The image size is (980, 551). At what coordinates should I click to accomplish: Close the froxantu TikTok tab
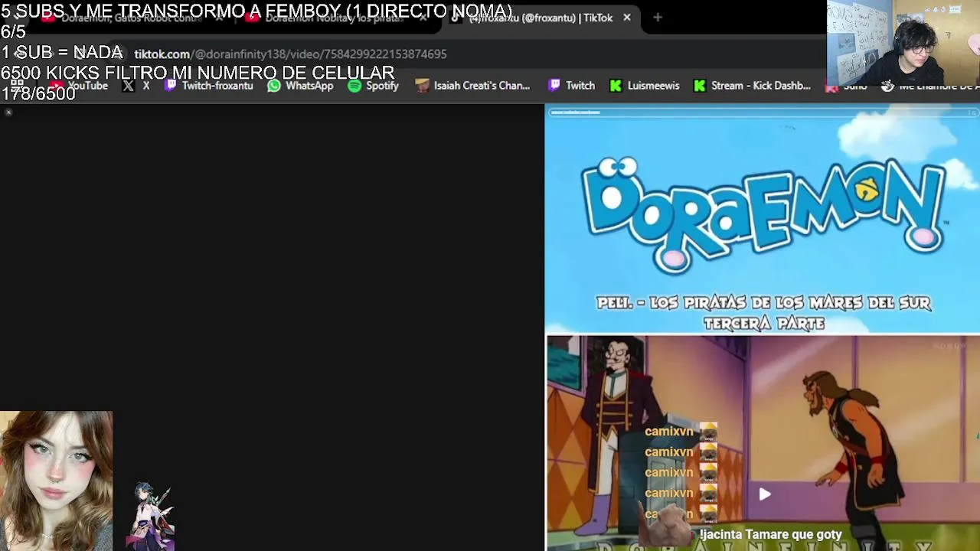pyautogui.click(x=627, y=18)
